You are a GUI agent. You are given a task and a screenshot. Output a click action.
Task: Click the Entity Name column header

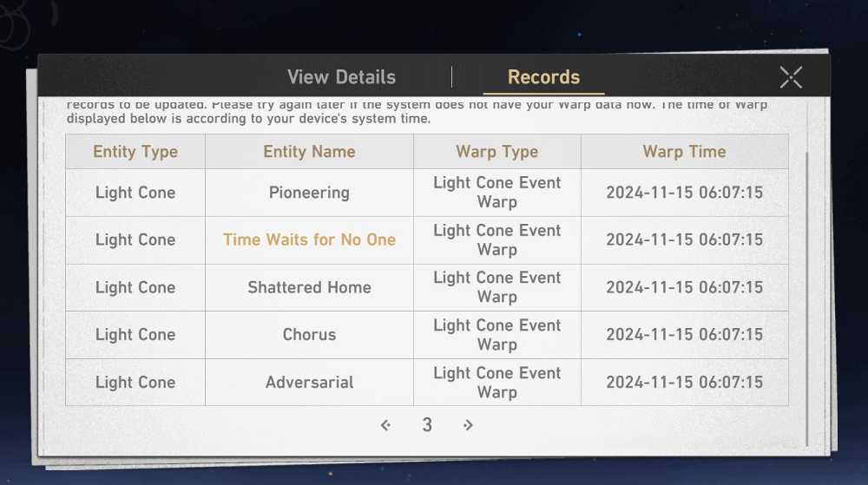(309, 152)
